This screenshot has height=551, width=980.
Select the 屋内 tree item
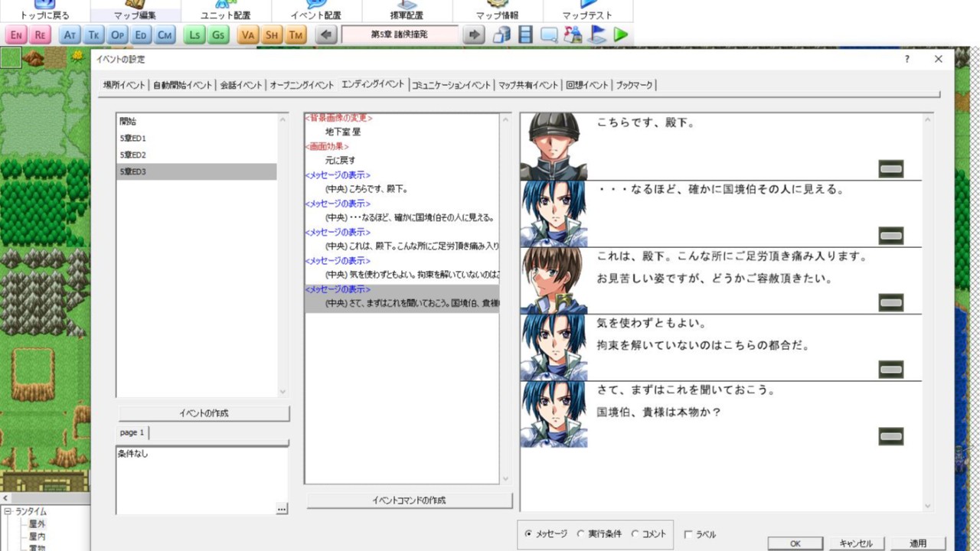point(38,536)
